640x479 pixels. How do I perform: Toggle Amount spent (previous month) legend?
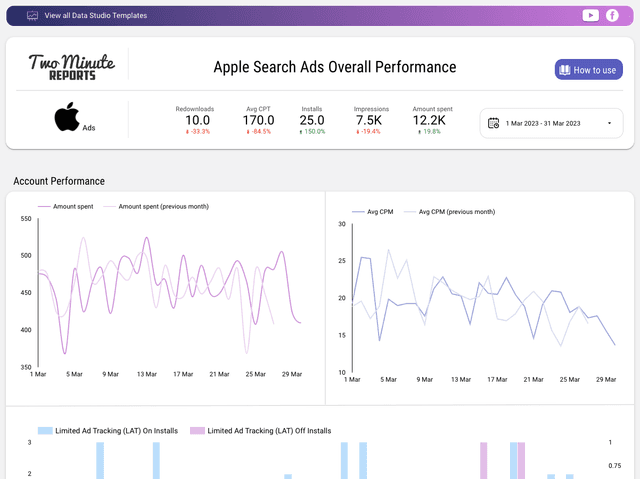pyautogui.click(x=156, y=206)
